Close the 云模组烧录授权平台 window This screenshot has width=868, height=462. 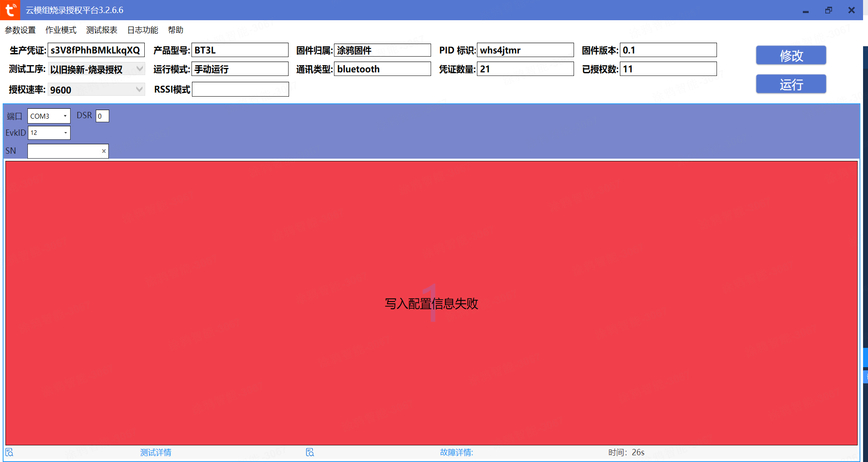click(x=851, y=10)
